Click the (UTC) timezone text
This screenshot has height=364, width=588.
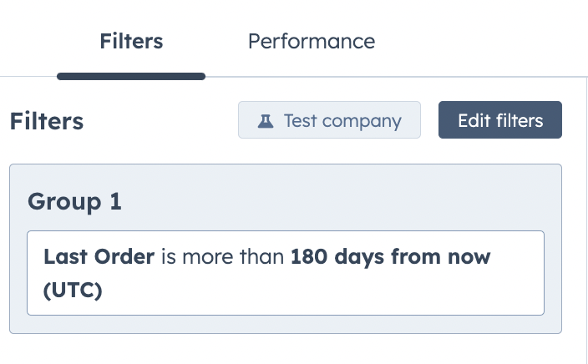point(73,289)
